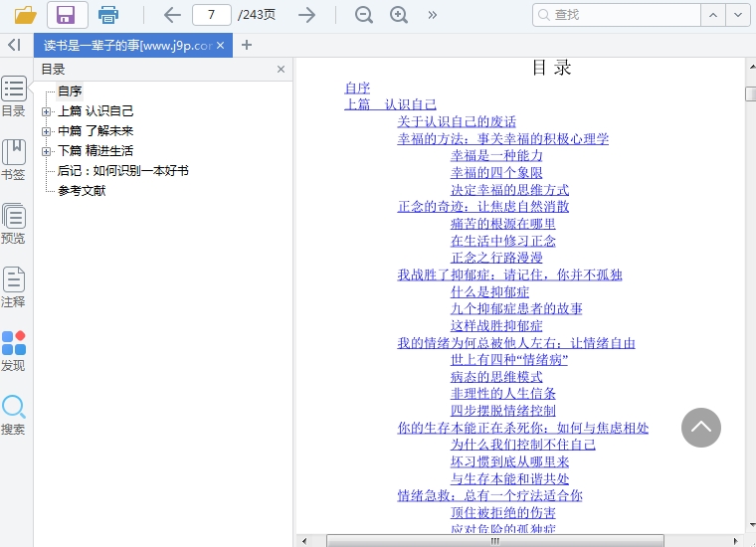Click the horizontal scrollbar thumb
Screen dimensions: 756x547
[495, 541]
